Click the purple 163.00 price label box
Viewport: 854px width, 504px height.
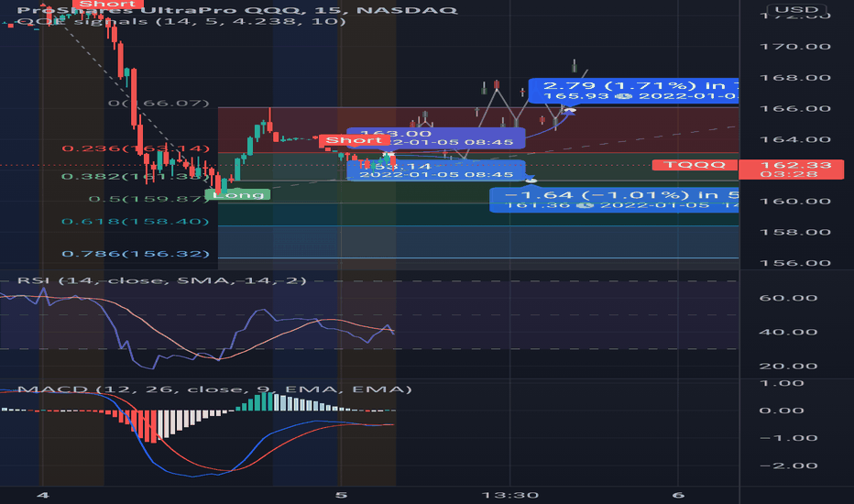436,137
